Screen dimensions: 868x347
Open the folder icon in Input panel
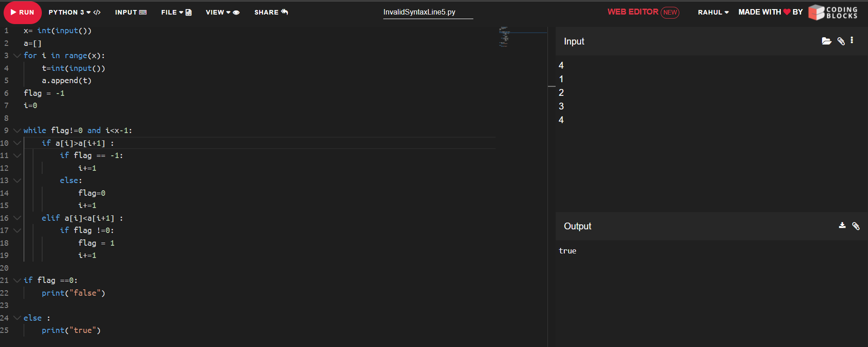[826, 41]
